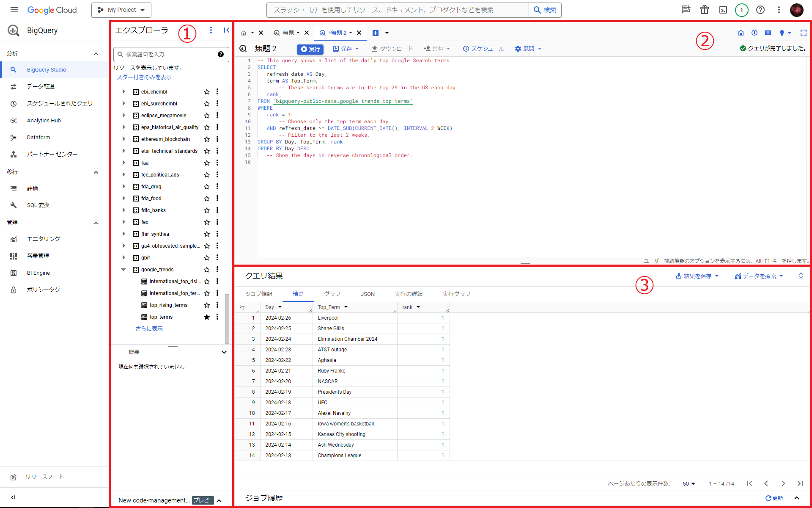This screenshot has height=508, width=812.
Task: Enter full screen mode for the query editor
Action: pos(803,33)
